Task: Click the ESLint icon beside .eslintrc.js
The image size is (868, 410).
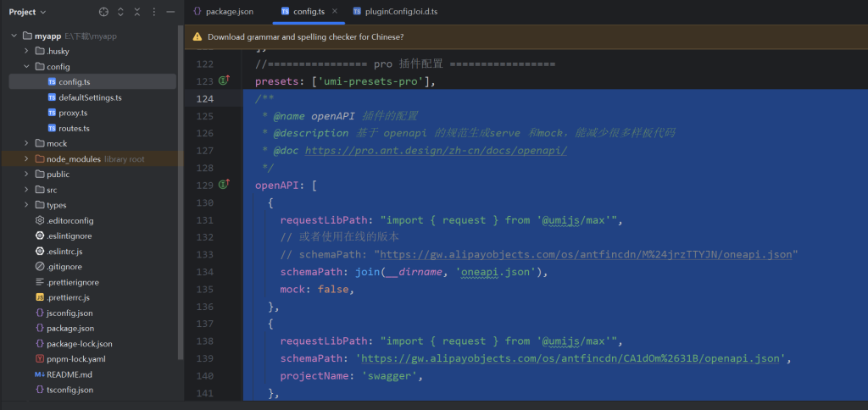Action: 40,252
